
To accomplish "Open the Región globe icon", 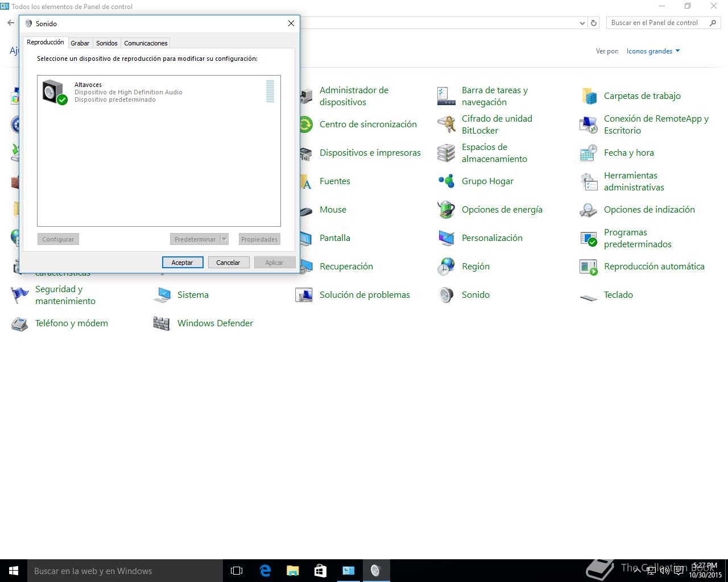I will click(x=446, y=267).
